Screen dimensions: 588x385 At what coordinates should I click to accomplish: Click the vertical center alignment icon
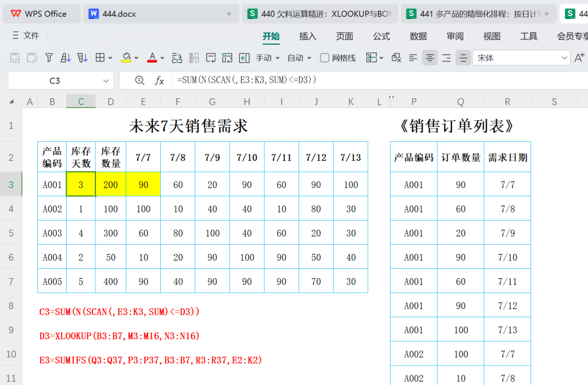[463, 58]
